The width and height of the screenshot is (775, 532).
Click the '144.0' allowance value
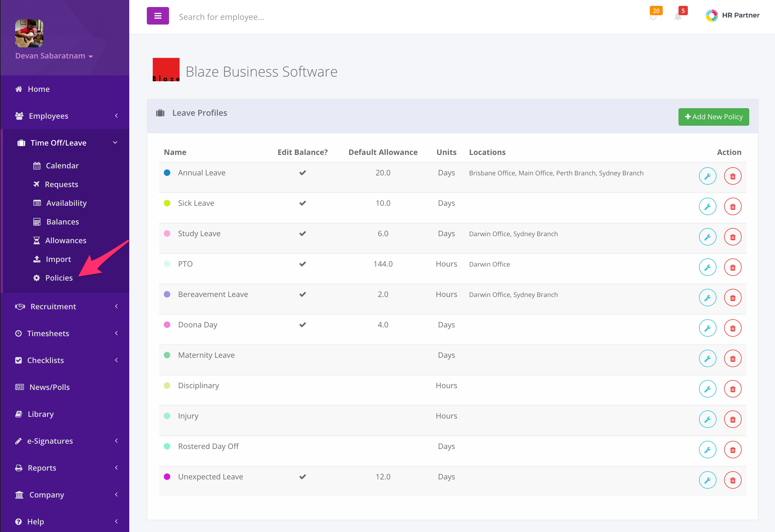coord(383,264)
